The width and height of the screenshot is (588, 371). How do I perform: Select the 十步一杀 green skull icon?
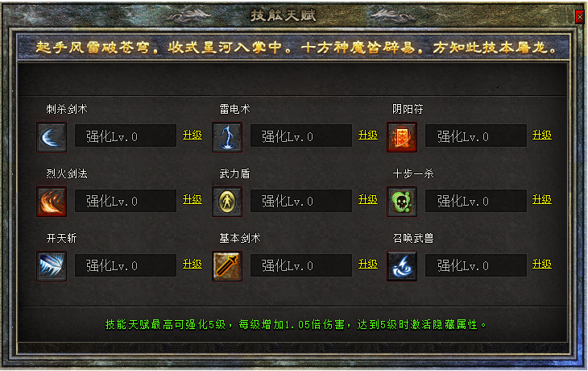[x=402, y=202]
